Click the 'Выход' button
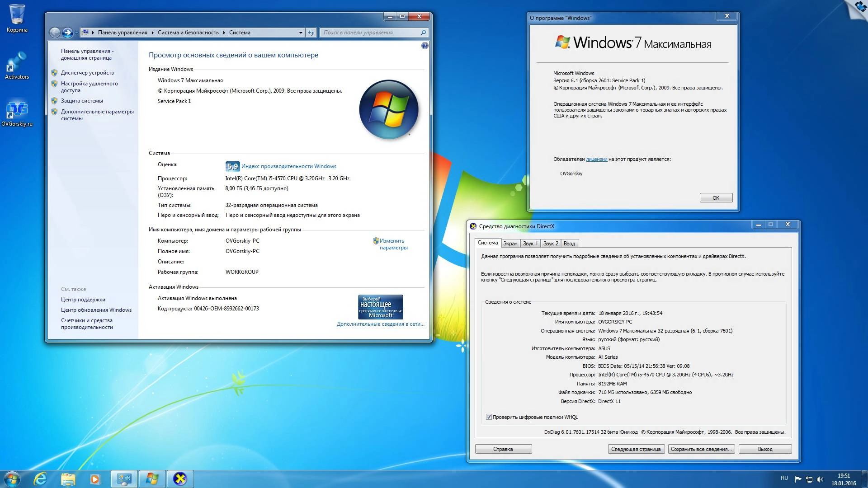 pyautogui.click(x=765, y=449)
